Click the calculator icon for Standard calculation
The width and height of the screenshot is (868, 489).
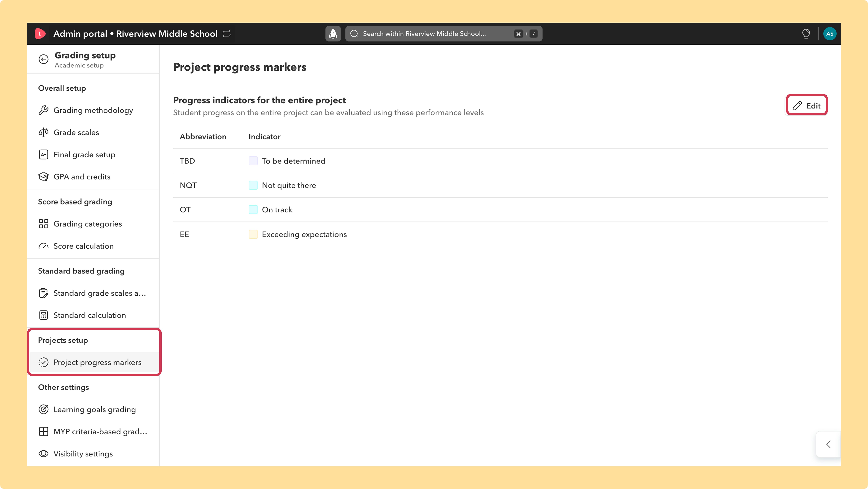[x=44, y=315]
